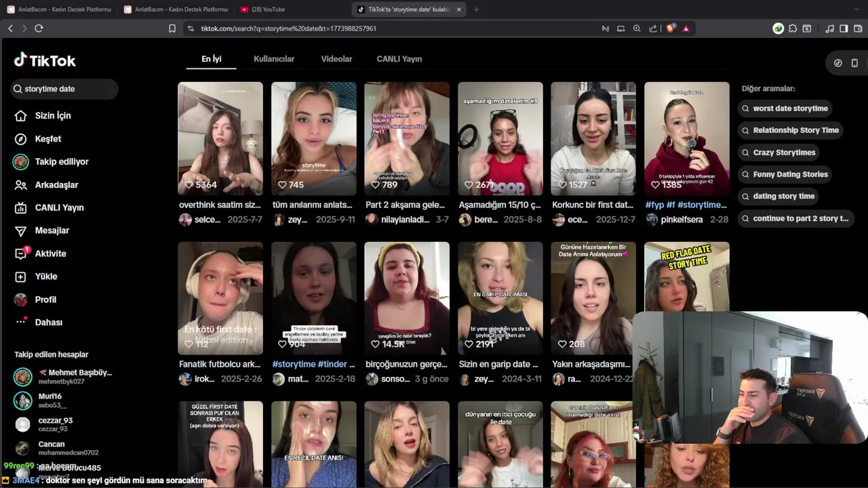Viewport: 868px width, 488px height.
Task: Open browser zoom magnifier icon
Action: pyautogui.click(x=637, y=28)
